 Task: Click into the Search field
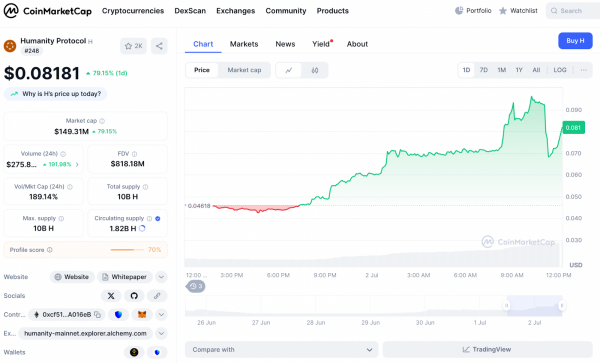click(x=573, y=11)
